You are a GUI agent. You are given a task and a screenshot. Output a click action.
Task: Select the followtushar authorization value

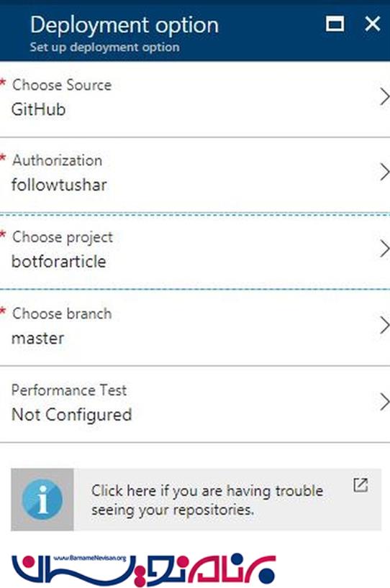59,185
